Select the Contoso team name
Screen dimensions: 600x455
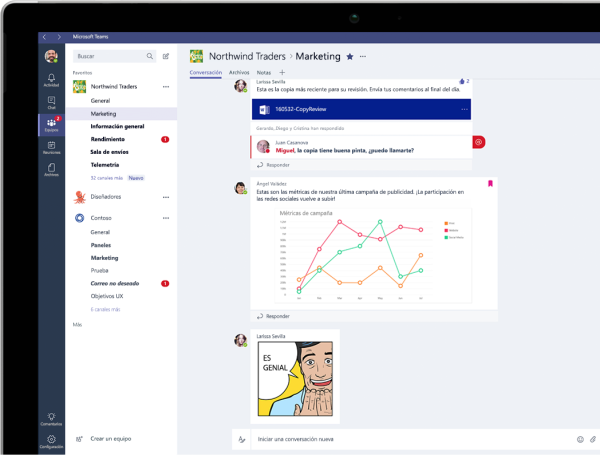(101, 218)
